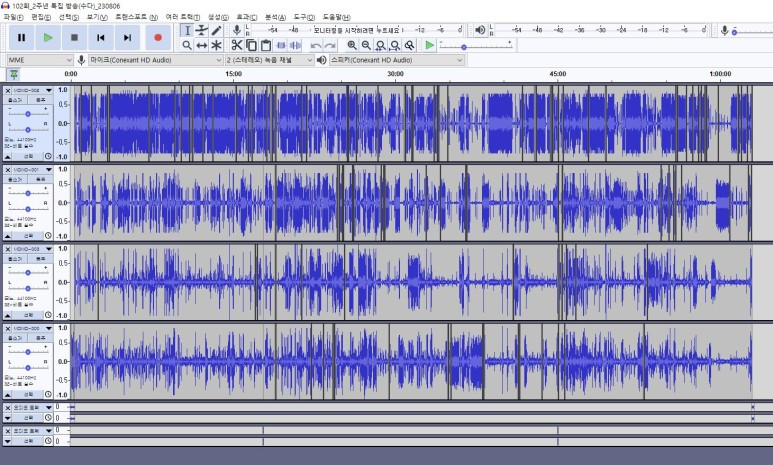The width and height of the screenshot is (773, 465).
Task: Pause playback with the Pause button
Action: tap(21, 37)
